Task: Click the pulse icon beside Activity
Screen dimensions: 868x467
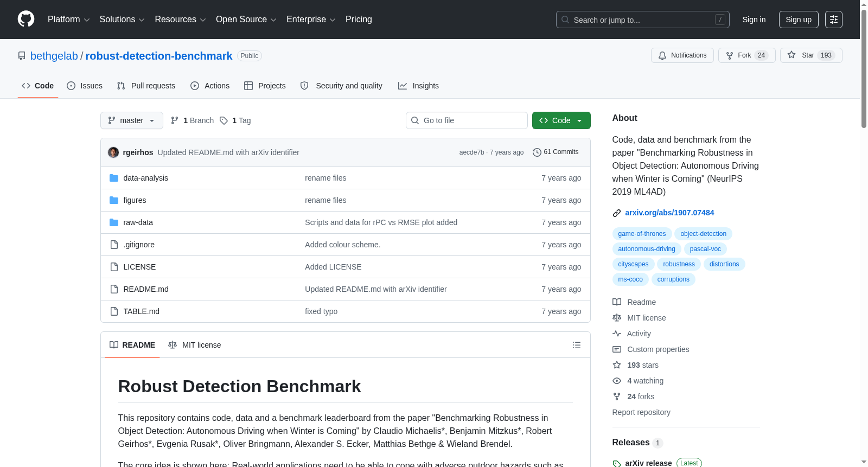Action: pos(617,334)
